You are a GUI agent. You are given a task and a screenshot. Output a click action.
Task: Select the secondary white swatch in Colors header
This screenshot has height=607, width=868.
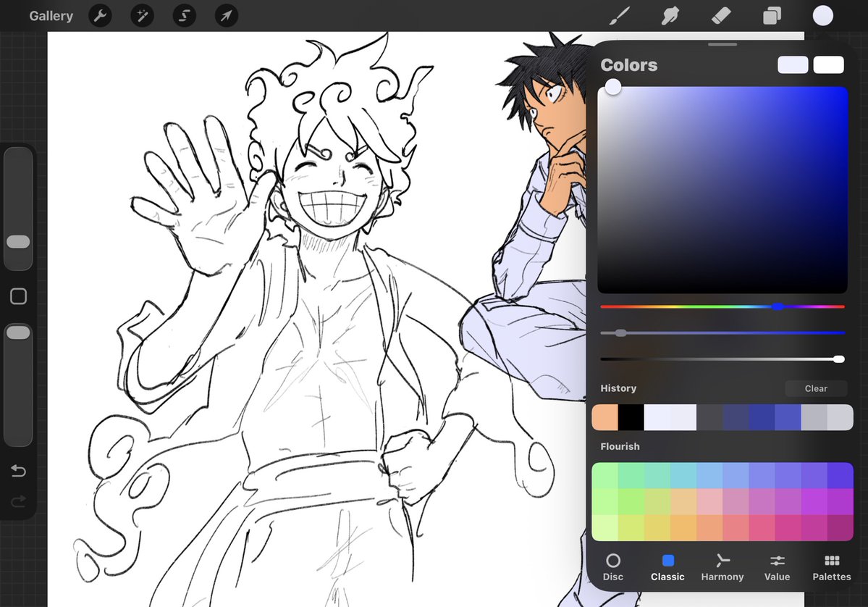click(829, 64)
